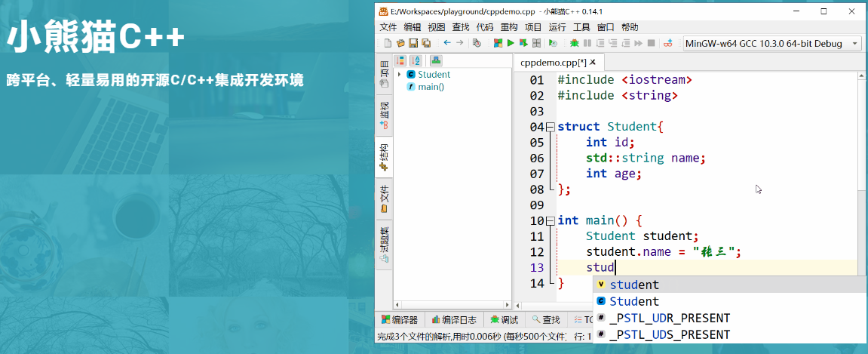Viewport: 868px width, 354px height.
Task: Click structure panel scroll right arrow
Action: (x=507, y=305)
